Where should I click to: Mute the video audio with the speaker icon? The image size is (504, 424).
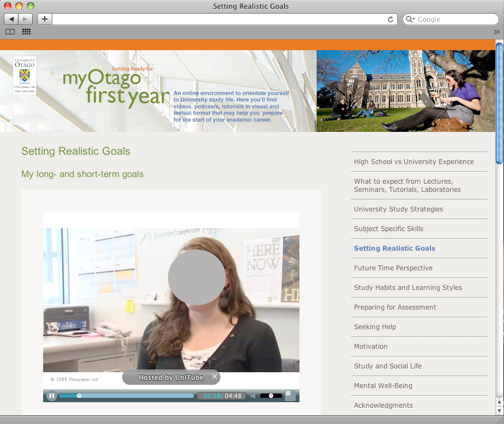tap(253, 396)
